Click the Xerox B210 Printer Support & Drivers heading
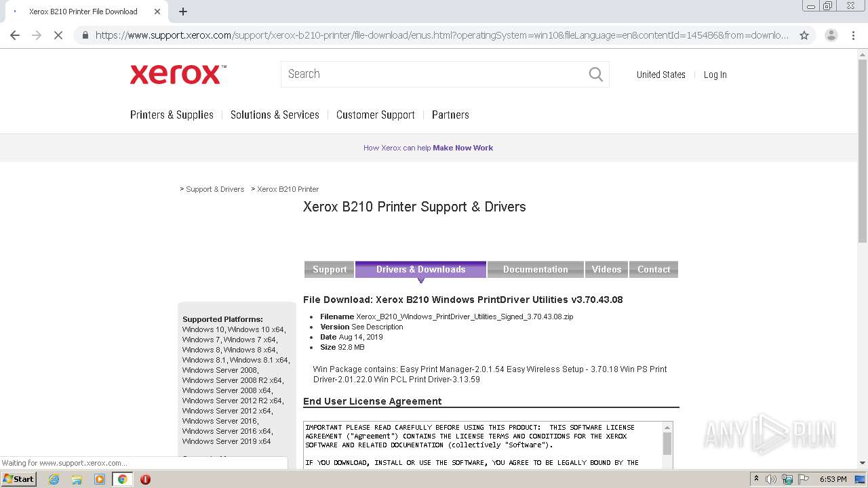Viewport: 868px width, 488px height. click(x=414, y=207)
